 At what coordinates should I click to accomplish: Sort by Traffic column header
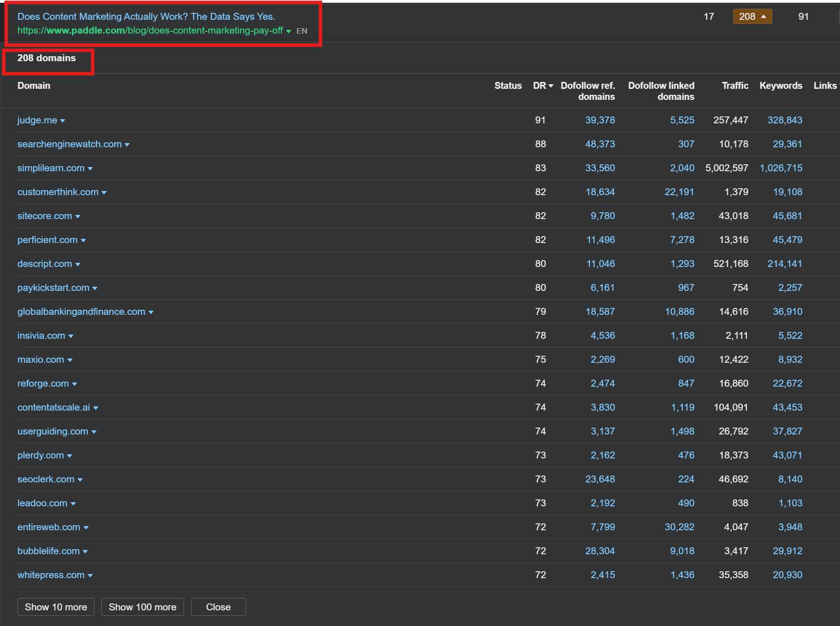735,86
